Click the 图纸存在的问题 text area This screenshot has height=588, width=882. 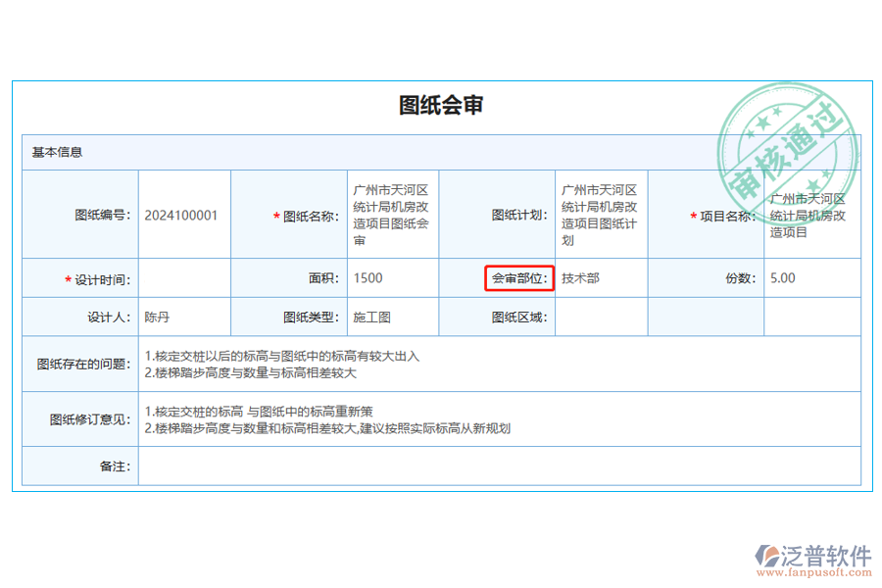click(490, 366)
